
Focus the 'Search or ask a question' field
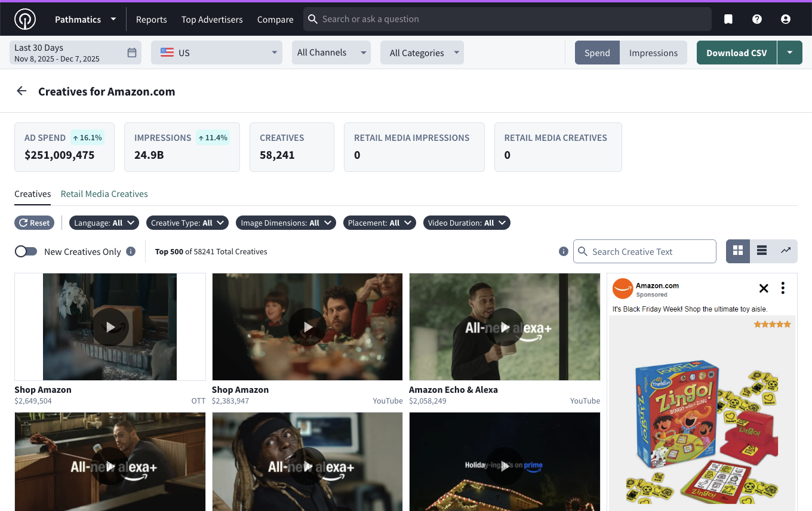pyautogui.click(x=507, y=19)
